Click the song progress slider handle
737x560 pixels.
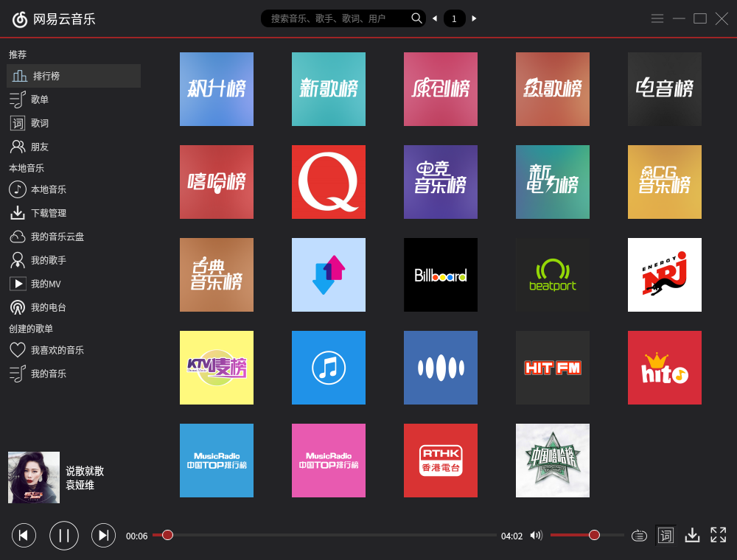[167, 535]
